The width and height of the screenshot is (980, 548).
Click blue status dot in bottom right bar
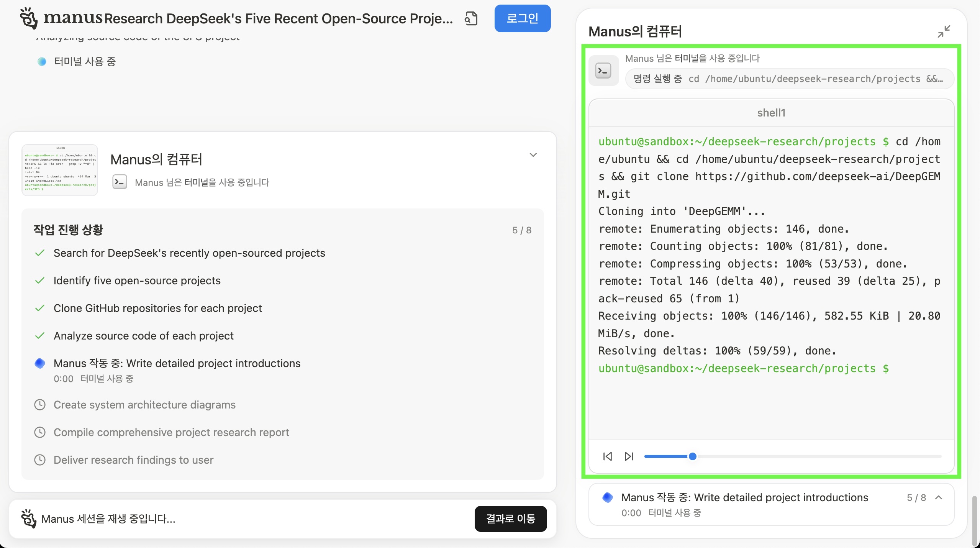(607, 497)
